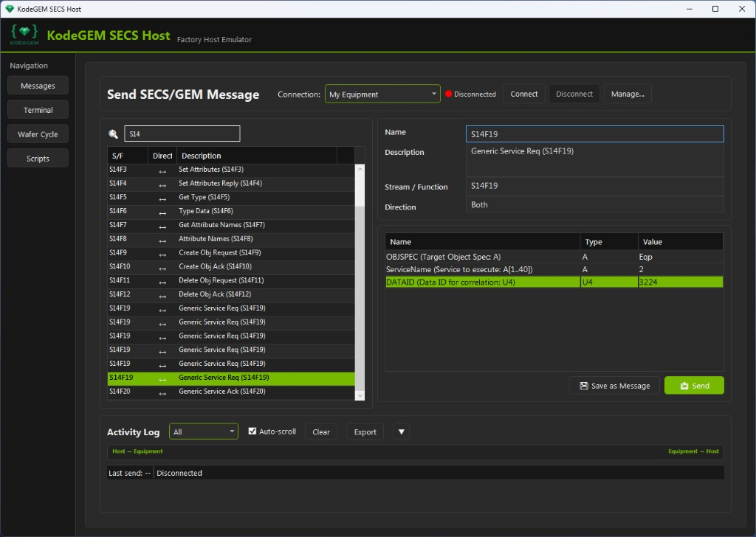Open the My Equipment connection dropdown
The image size is (756, 537).
pos(382,94)
